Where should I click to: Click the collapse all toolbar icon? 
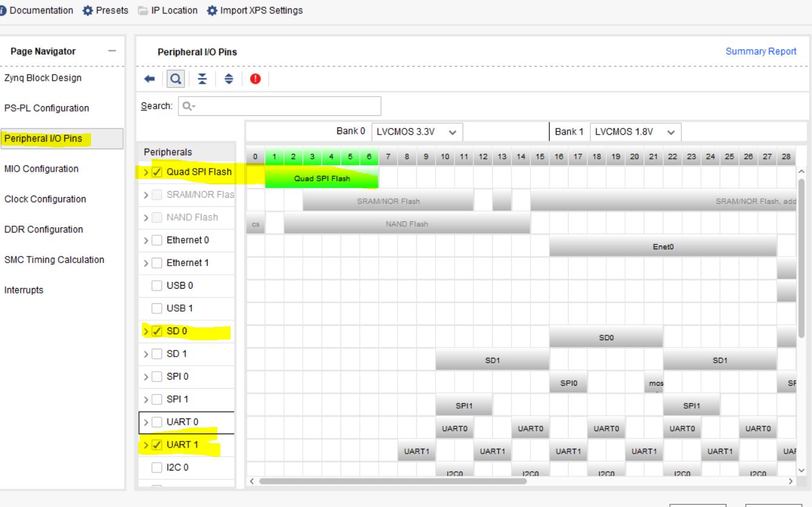coord(203,79)
